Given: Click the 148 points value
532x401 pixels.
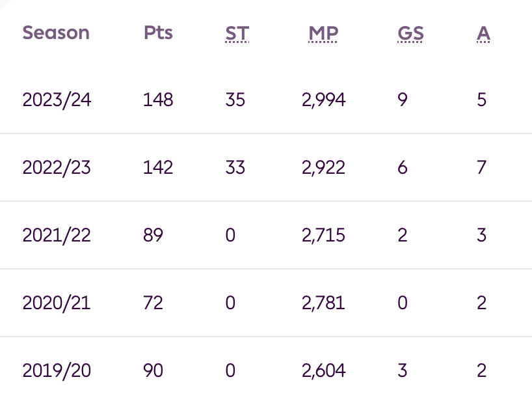Looking at the screenshot, I should tap(158, 100).
